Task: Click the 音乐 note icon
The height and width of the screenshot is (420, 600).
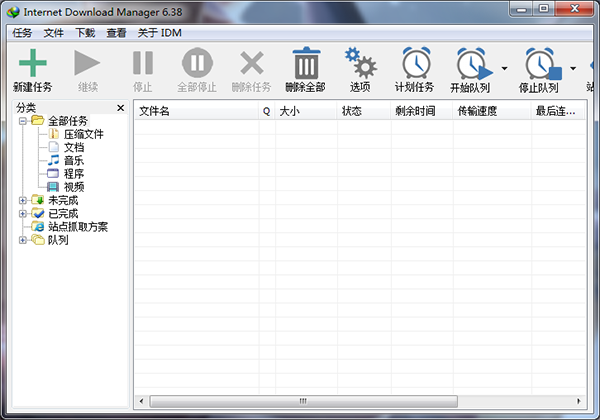Action: coord(54,160)
